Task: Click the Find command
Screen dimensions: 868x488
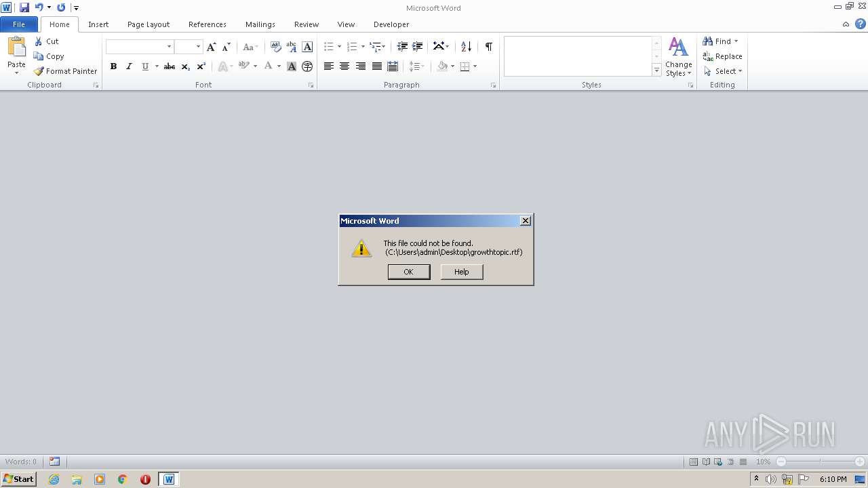Action: pyautogui.click(x=721, y=41)
